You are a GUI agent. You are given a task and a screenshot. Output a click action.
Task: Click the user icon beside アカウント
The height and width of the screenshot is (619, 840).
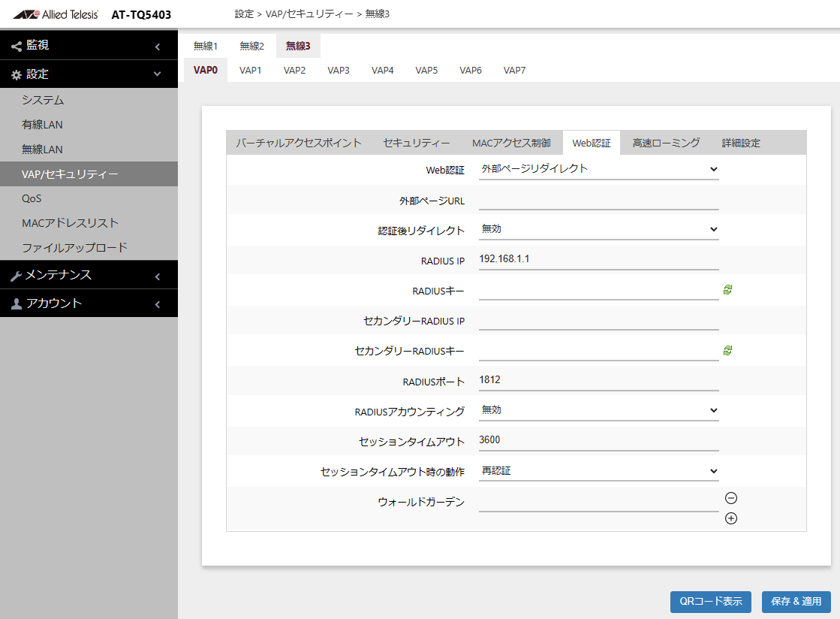pos(17,304)
